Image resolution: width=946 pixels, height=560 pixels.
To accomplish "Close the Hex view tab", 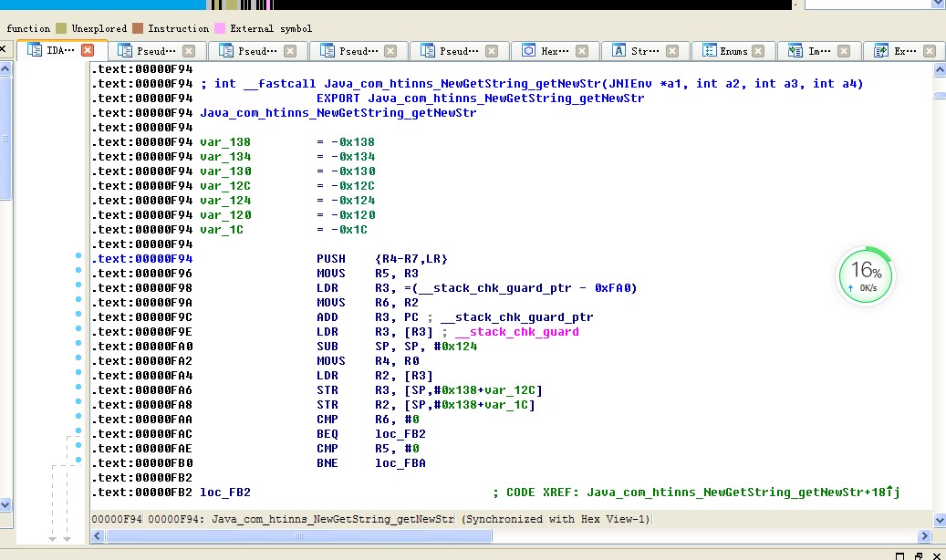I will pos(582,51).
